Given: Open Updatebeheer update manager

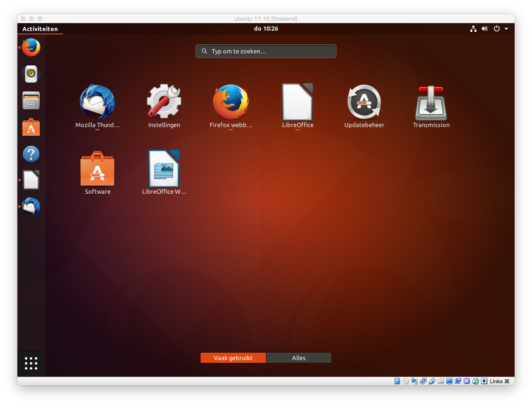Looking at the screenshot, I should (364, 103).
